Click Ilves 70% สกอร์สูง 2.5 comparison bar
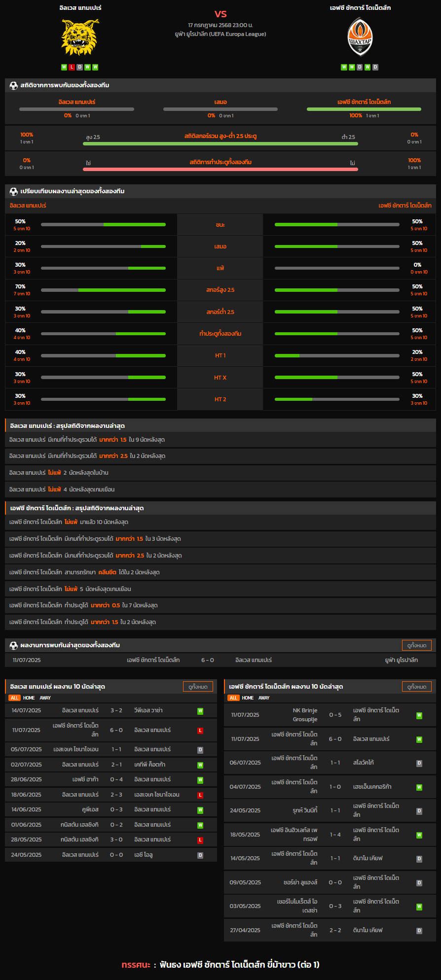The height and width of the screenshot is (980, 441). click(x=103, y=290)
